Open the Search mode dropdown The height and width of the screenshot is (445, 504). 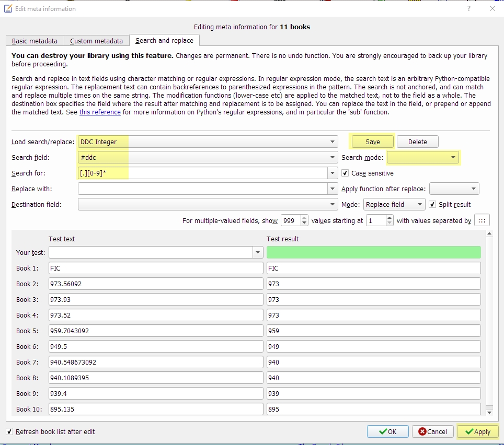tap(423, 157)
